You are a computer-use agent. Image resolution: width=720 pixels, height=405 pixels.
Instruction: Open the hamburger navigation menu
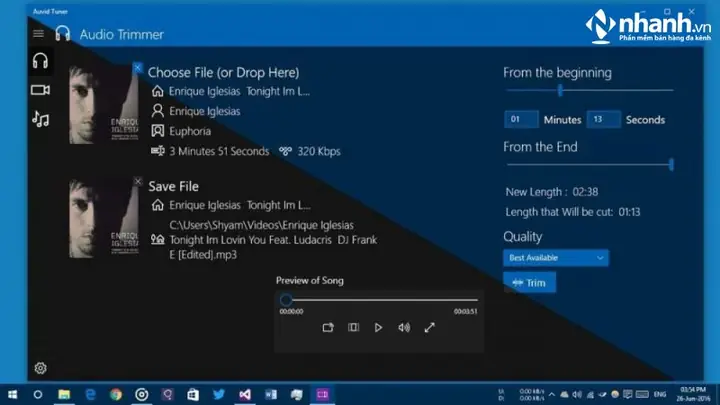coord(39,34)
